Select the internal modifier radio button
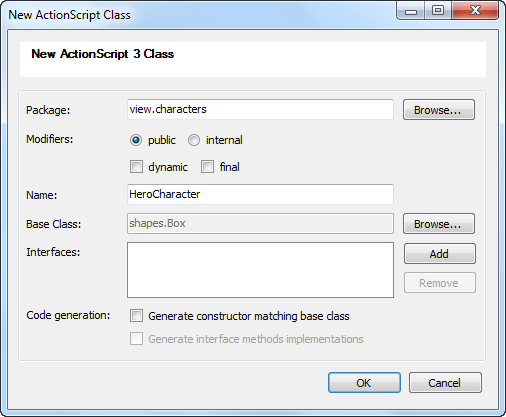The height and width of the screenshot is (417, 506). [194, 140]
